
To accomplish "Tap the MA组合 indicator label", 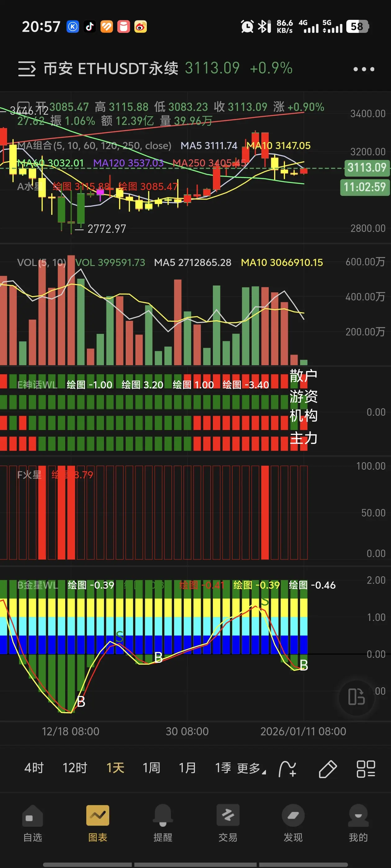I will (x=94, y=146).
